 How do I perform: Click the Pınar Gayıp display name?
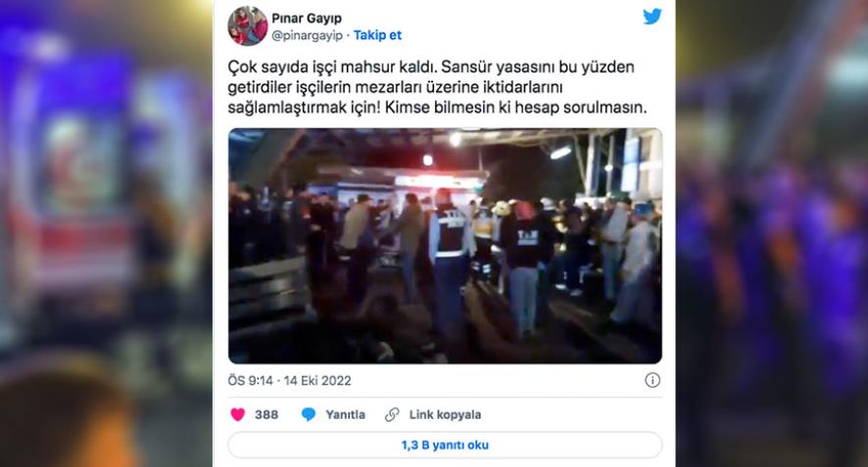click(x=306, y=19)
